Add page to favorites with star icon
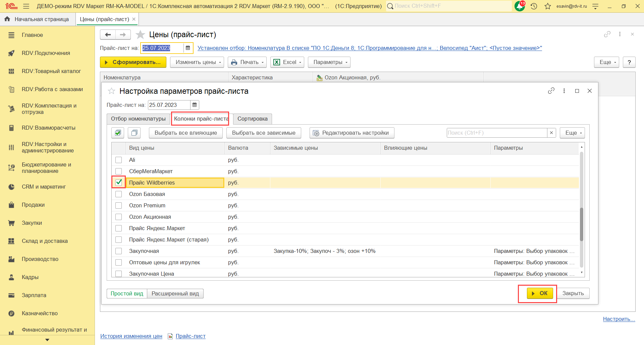644x345 pixels. click(140, 35)
